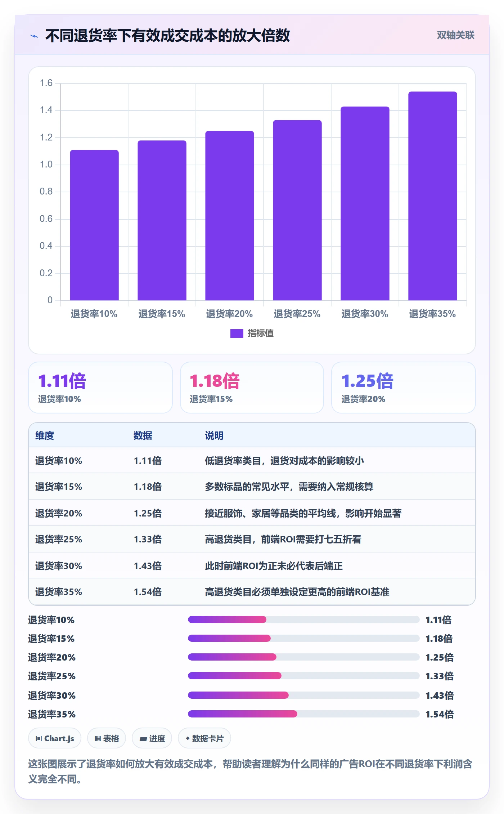Click the 1.6 y-axis tick label

pos(46,83)
